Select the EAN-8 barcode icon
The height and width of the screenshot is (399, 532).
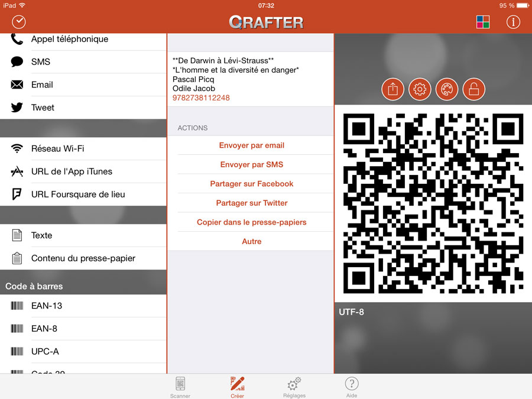point(17,329)
